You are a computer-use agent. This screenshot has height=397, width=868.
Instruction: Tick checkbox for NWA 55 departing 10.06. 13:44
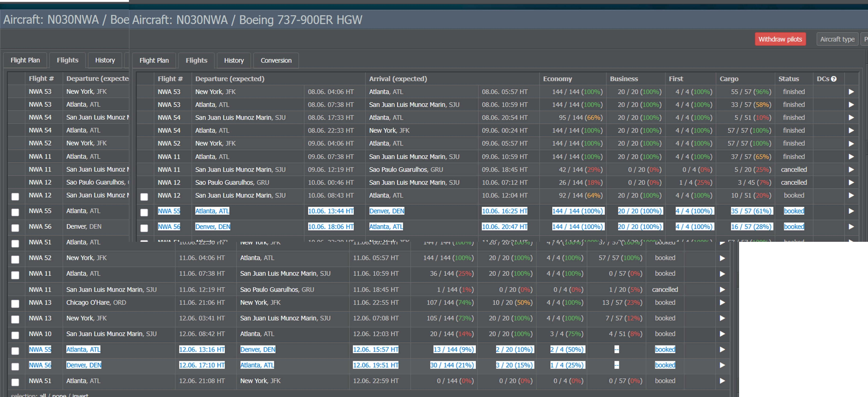[144, 212]
